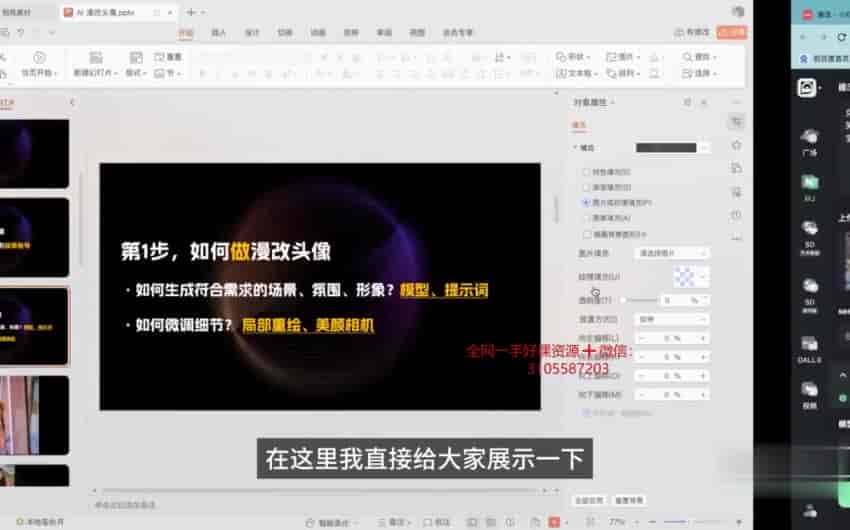Screen dimensions: 850x530
Task: Open the fill color dropdown beside the dark swatch
Action: 704,147
